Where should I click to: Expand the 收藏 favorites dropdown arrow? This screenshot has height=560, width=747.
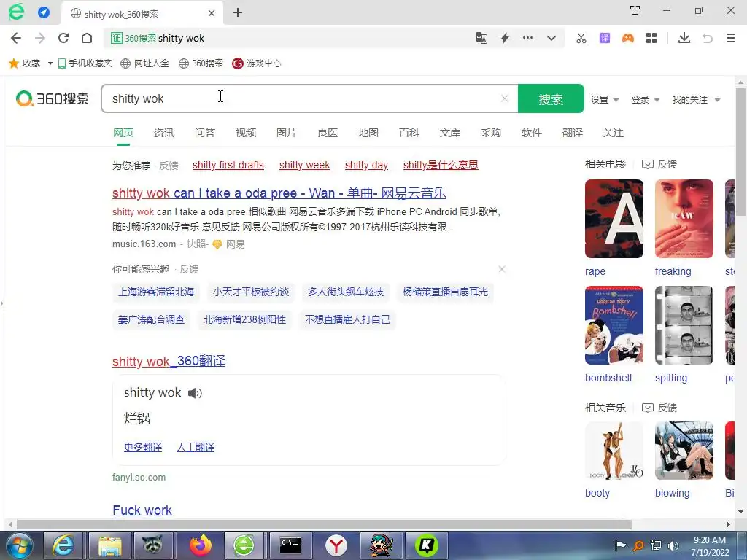pos(50,63)
